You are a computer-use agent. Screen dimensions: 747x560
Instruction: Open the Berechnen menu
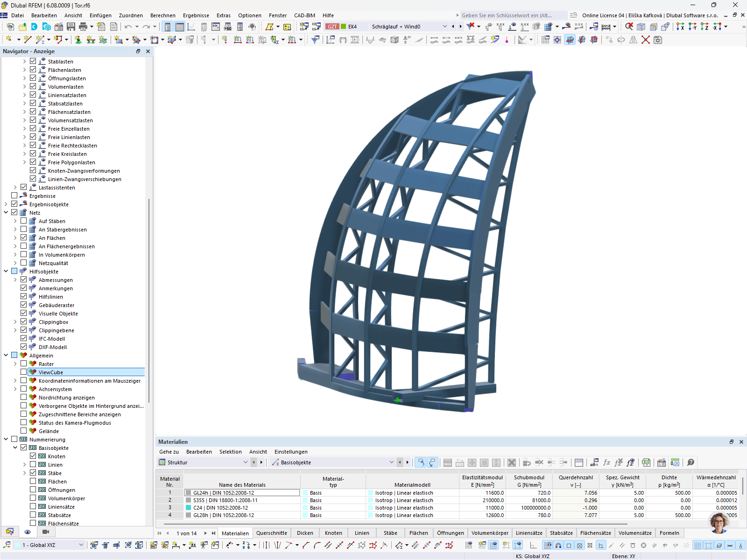(x=162, y=15)
